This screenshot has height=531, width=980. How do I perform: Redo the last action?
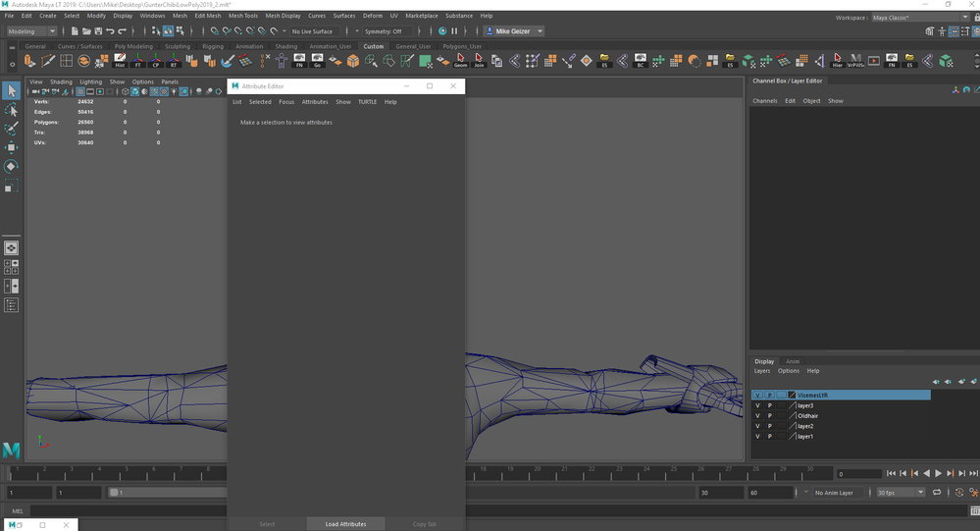pos(122,31)
